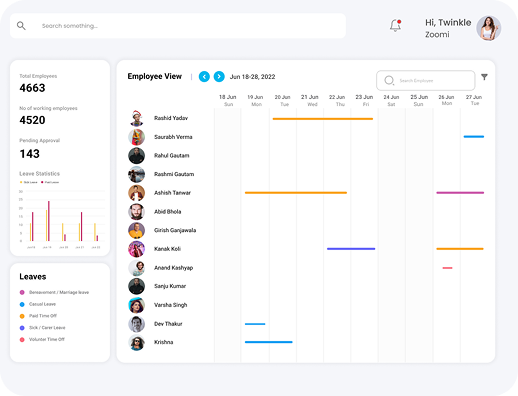Click the 20 Jun Tue column header
The width and height of the screenshot is (518, 396).
pos(283,100)
